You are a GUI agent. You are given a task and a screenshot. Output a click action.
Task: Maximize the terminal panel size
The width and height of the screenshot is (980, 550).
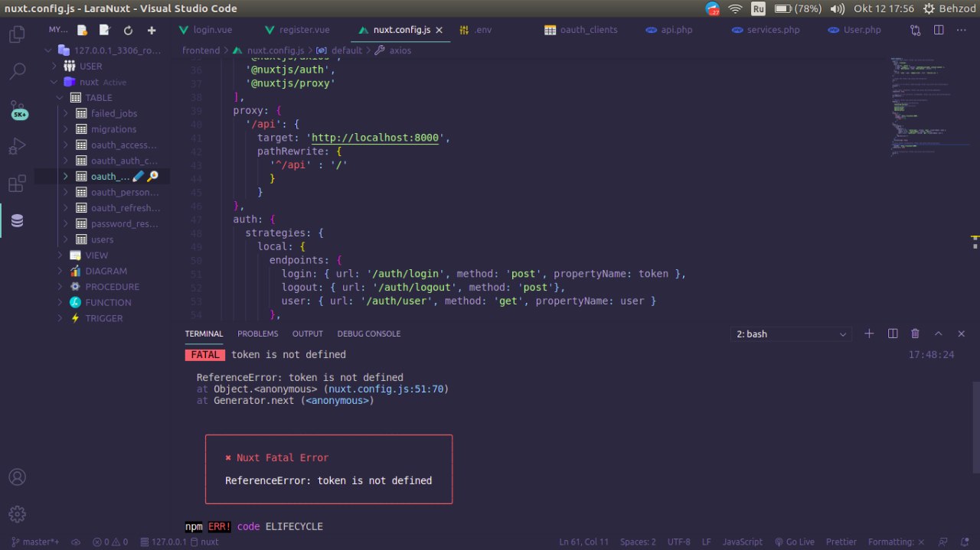pyautogui.click(x=939, y=334)
